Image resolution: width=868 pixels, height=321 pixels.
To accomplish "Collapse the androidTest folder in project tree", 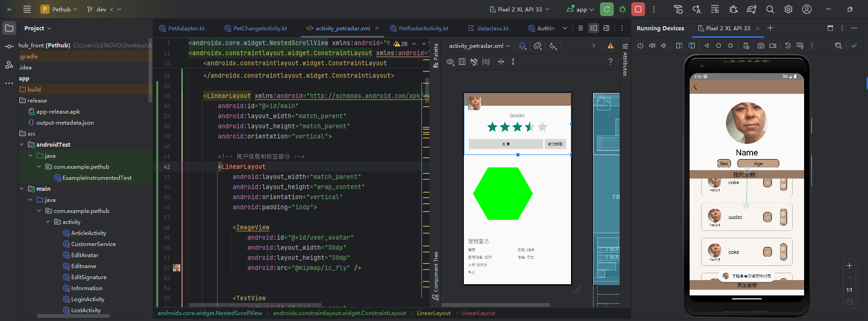I will coord(22,144).
